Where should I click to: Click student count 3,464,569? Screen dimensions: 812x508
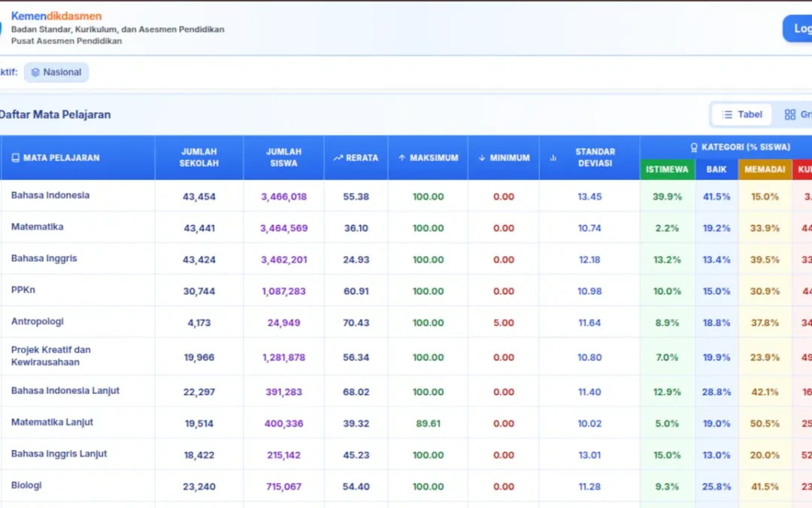tap(283, 228)
